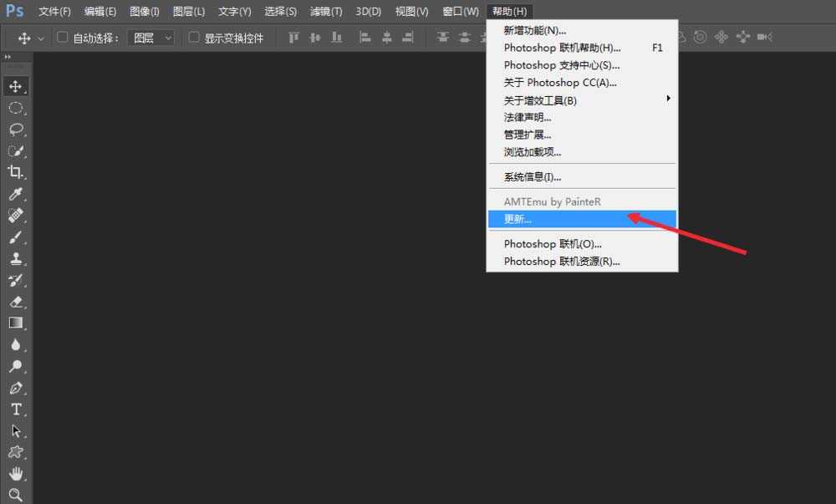The width and height of the screenshot is (836, 504).
Task: Expand the Move tool options arrow
Action: click(39, 38)
